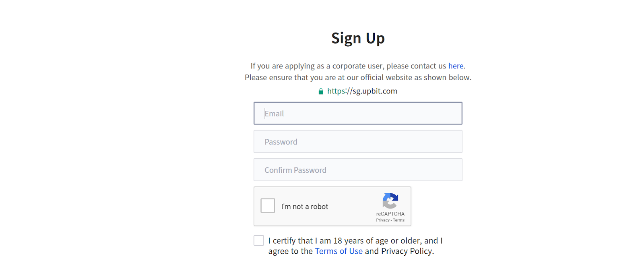Open the "here" corporate contact link
Image resolution: width=644 pixels, height=269 pixels.
456,66
